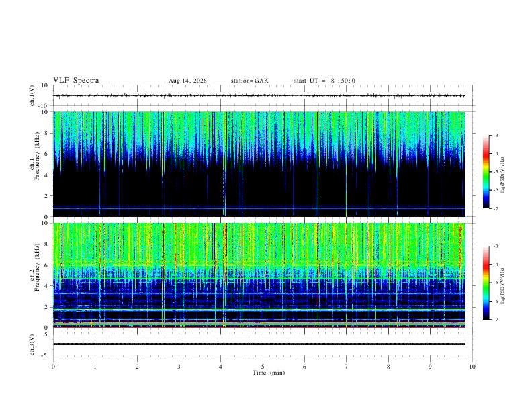Click the station=GAK label
This screenshot has height=411, width=532.
pos(249,81)
